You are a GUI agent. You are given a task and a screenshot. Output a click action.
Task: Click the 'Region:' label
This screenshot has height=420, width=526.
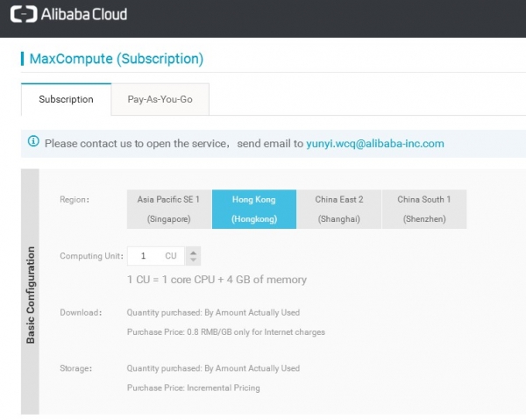pos(75,200)
